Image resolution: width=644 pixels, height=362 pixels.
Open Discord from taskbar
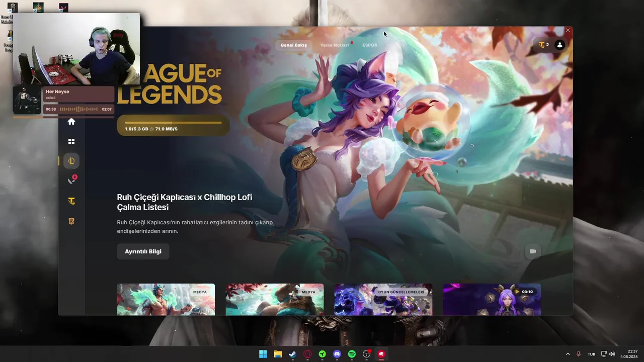(x=337, y=354)
